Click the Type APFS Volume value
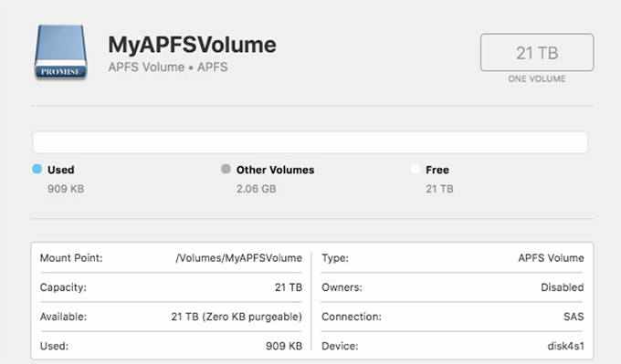The image size is (621, 364). [551, 258]
